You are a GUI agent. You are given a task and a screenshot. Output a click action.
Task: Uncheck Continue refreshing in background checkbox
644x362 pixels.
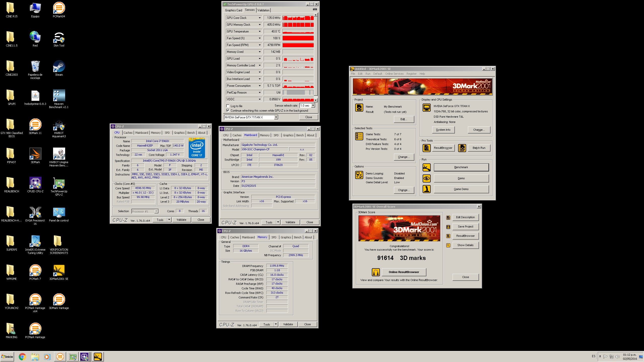(228, 110)
